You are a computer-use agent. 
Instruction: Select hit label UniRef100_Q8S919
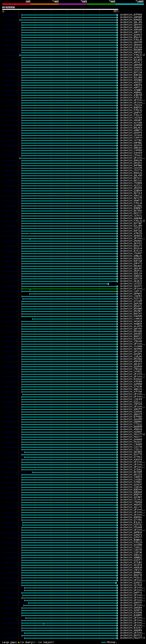(x=131, y=146)
